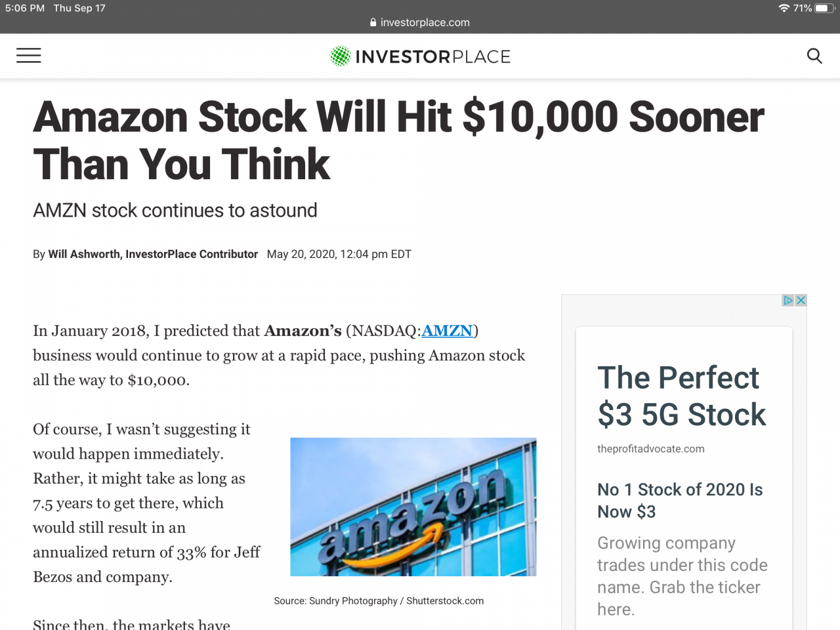
Task: Tap the Wi-Fi status icon
Action: (x=784, y=8)
